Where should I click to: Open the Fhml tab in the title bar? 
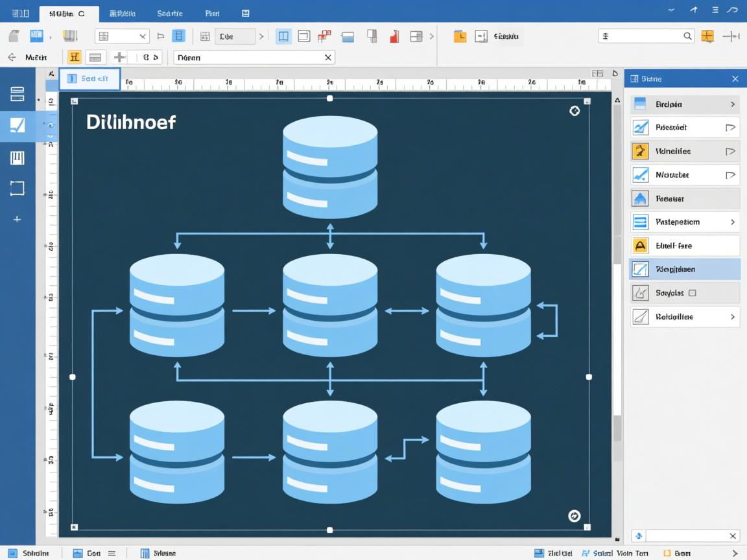pyautogui.click(x=212, y=13)
